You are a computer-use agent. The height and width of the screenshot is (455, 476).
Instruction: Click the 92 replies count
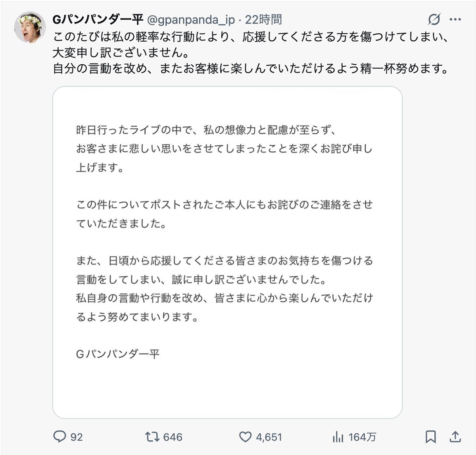77,437
